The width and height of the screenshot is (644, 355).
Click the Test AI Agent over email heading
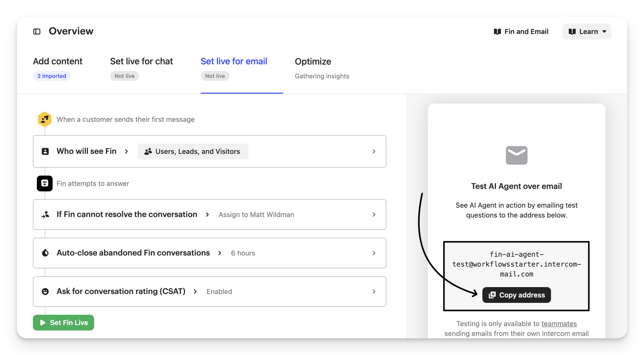tap(516, 186)
